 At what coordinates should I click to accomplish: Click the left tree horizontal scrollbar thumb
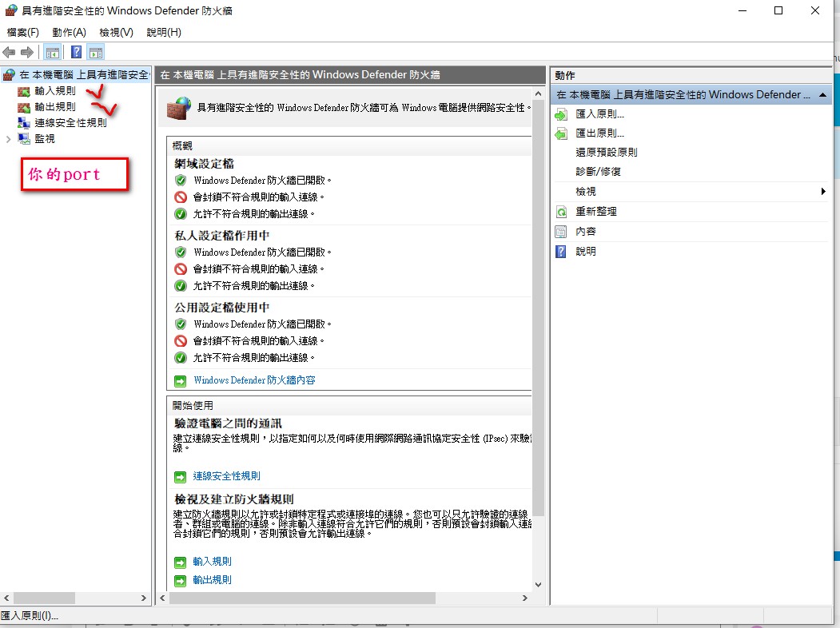coord(45,598)
